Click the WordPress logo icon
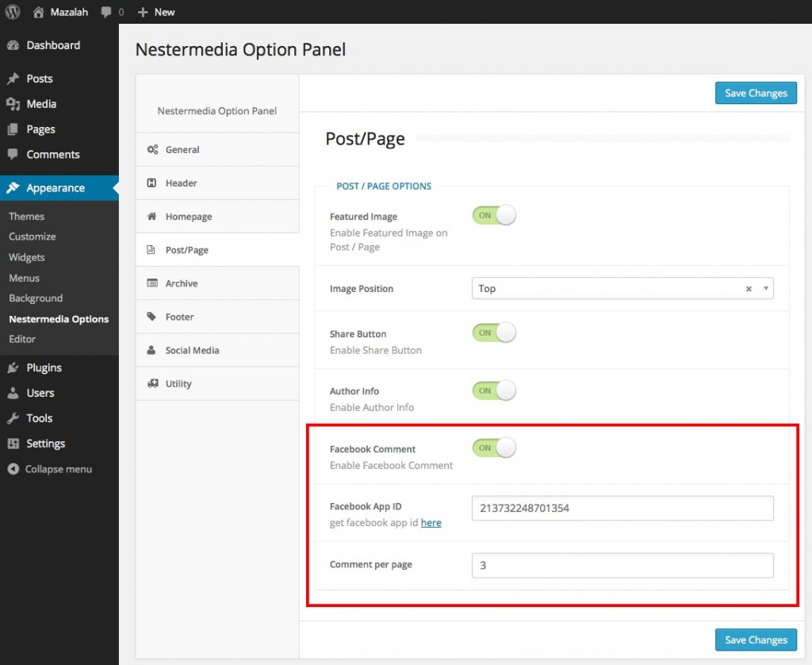The height and width of the screenshot is (665, 812). point(13,12)
